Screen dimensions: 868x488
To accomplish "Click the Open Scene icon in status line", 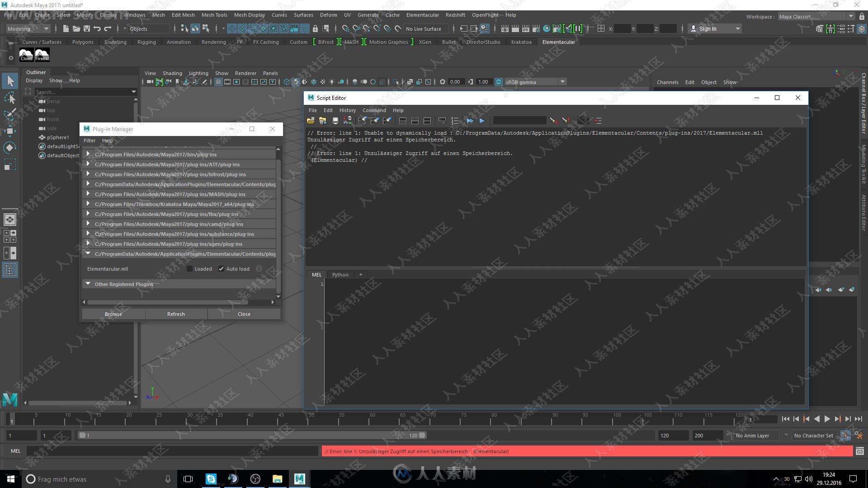I will 76,28.
